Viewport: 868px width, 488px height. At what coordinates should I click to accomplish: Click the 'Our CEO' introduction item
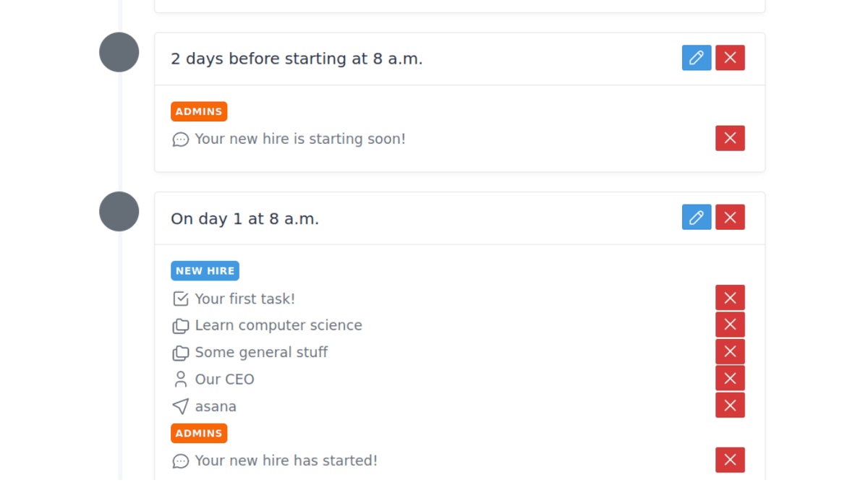[224, 380]
